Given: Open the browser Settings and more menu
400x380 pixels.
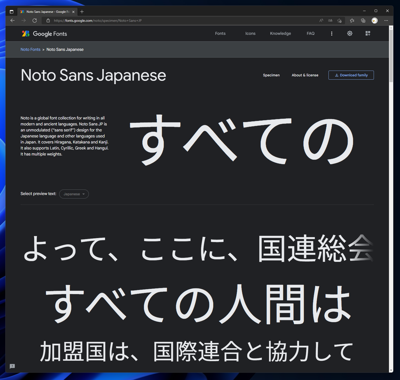Looking at the screenshot, I should 386,21.
